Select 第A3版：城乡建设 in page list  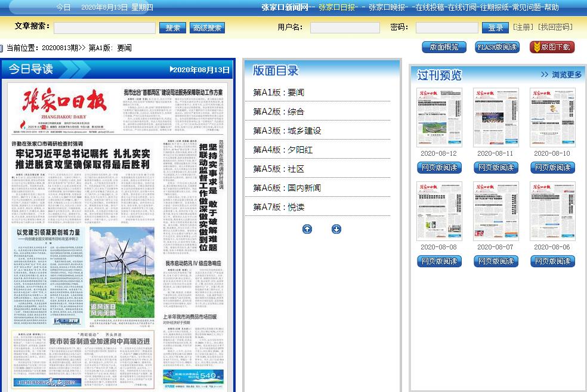pos(287,131)
